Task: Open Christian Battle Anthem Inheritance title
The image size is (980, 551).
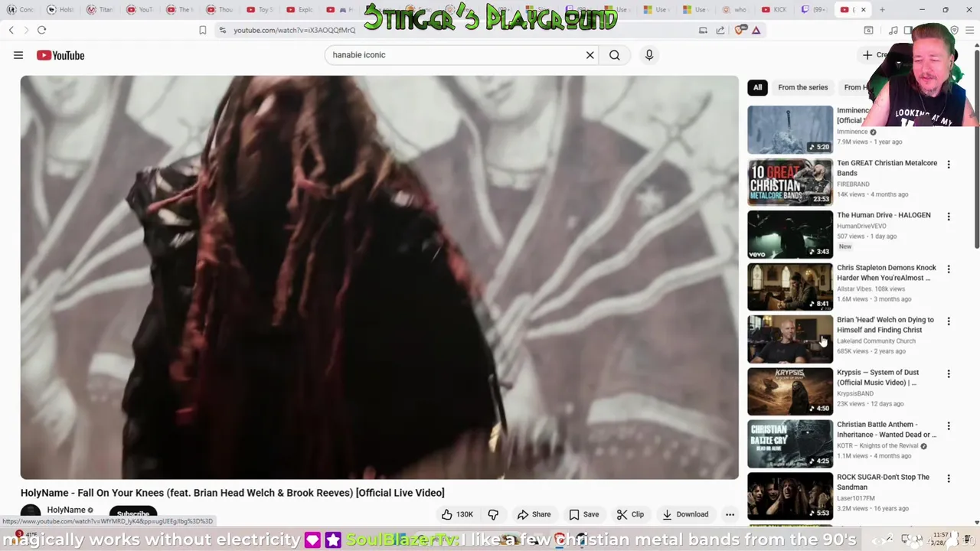Action: [886, 429]
